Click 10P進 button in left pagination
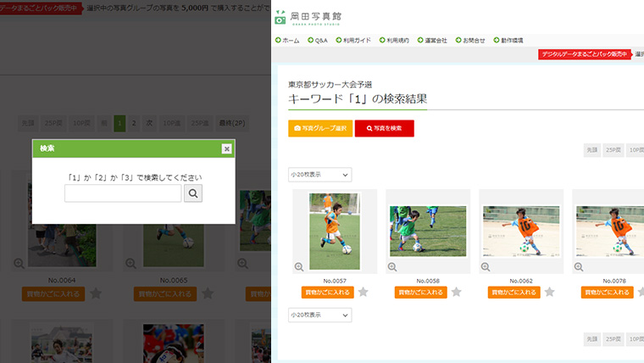644x363 pixels. pyautogui.click(x=172, y=123)
